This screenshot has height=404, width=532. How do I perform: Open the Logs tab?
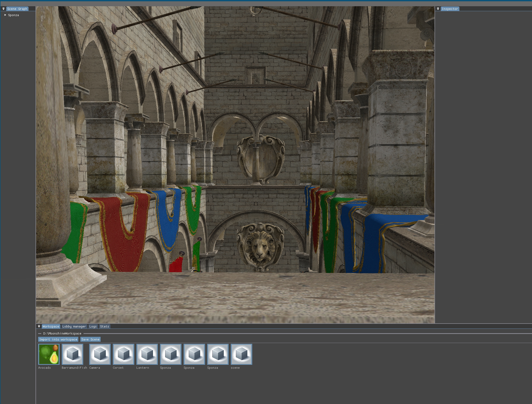pyautogui.click(x=93, y=326)
